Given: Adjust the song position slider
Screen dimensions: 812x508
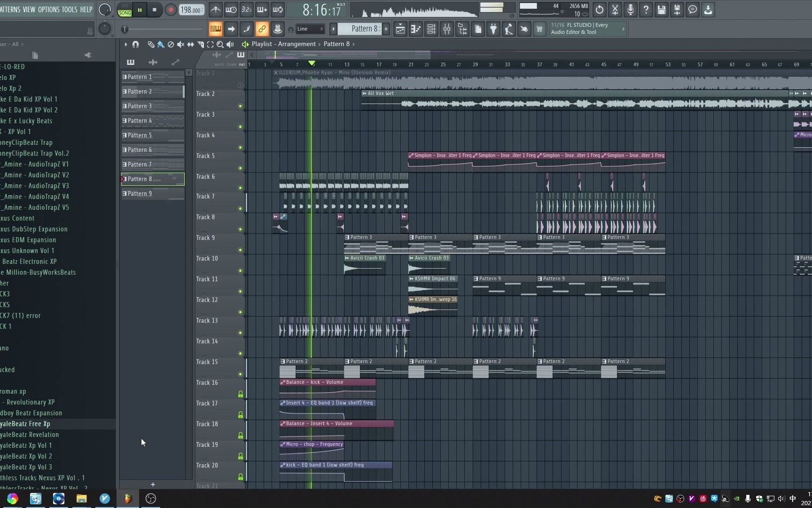Looking at the screenshot, I should (x=162, y=30).
